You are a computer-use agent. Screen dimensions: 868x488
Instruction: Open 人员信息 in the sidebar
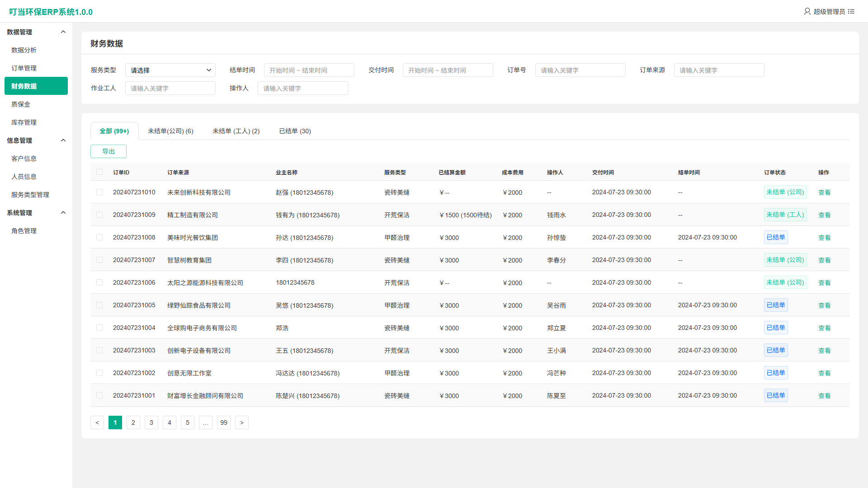36,176
